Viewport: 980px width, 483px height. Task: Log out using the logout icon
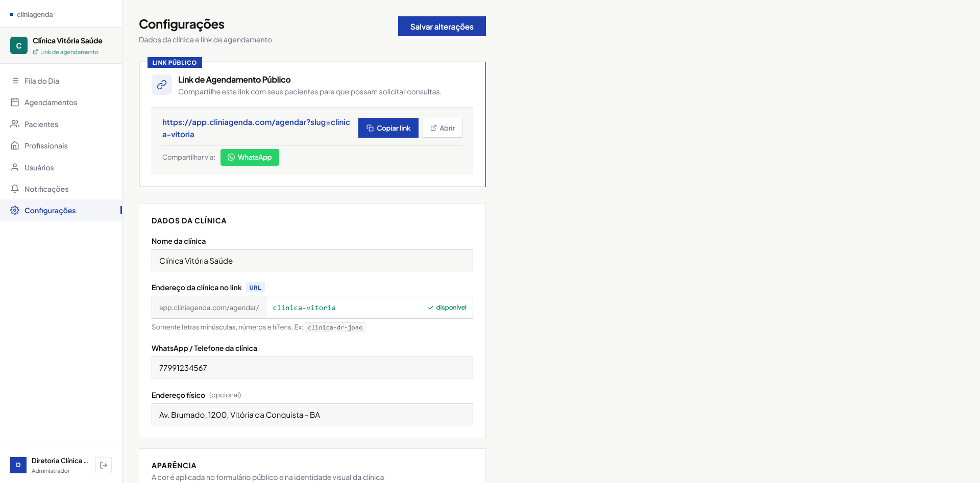tap(104, 465)
